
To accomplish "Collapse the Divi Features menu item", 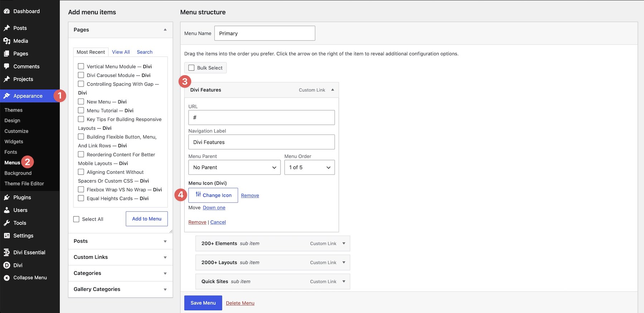I will click(333, 90).
